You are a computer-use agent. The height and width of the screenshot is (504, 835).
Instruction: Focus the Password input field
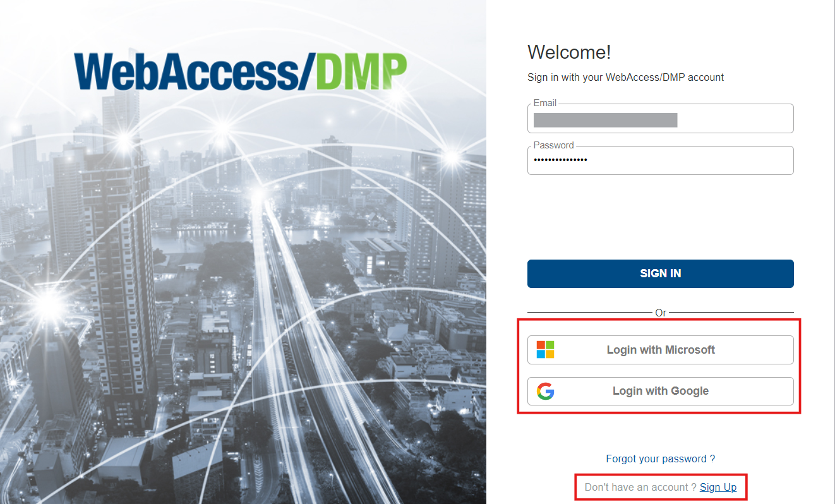click(x=661, y=160)
